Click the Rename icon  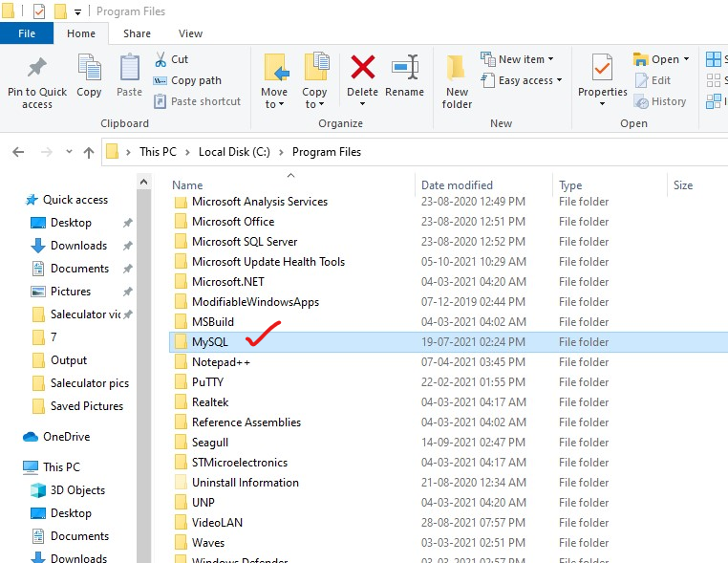click(x=405, y=67)
